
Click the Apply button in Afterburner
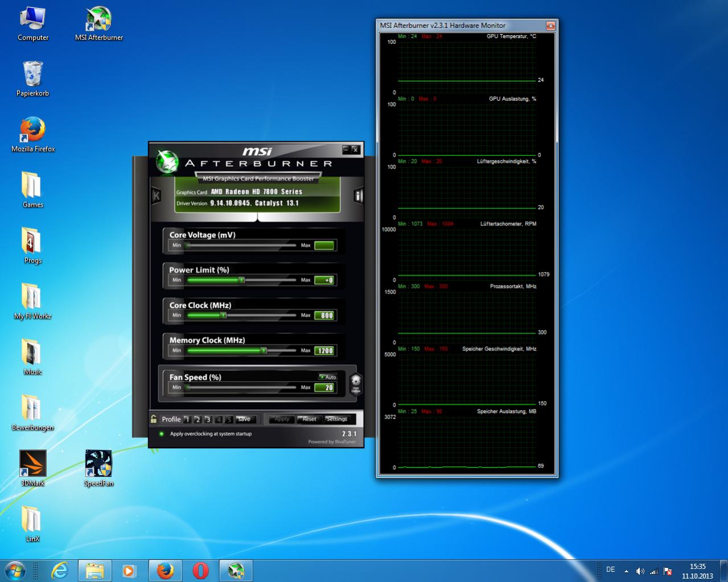[282, 419]
